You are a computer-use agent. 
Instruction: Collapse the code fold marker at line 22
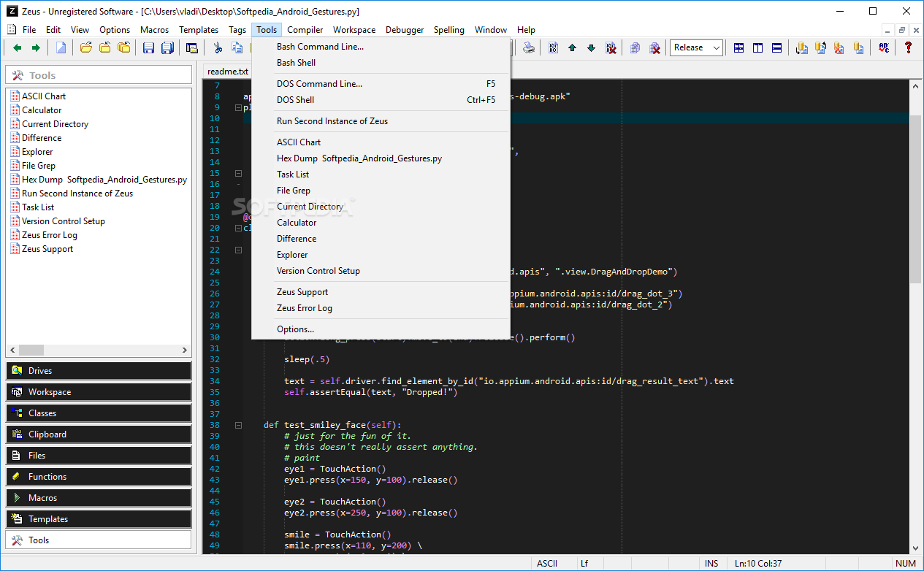(x=238, y=250)
